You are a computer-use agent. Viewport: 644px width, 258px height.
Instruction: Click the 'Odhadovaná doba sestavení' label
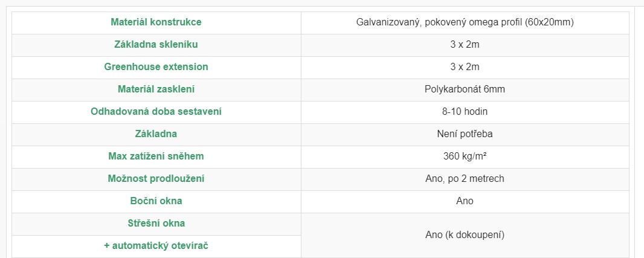pos(156,112)
